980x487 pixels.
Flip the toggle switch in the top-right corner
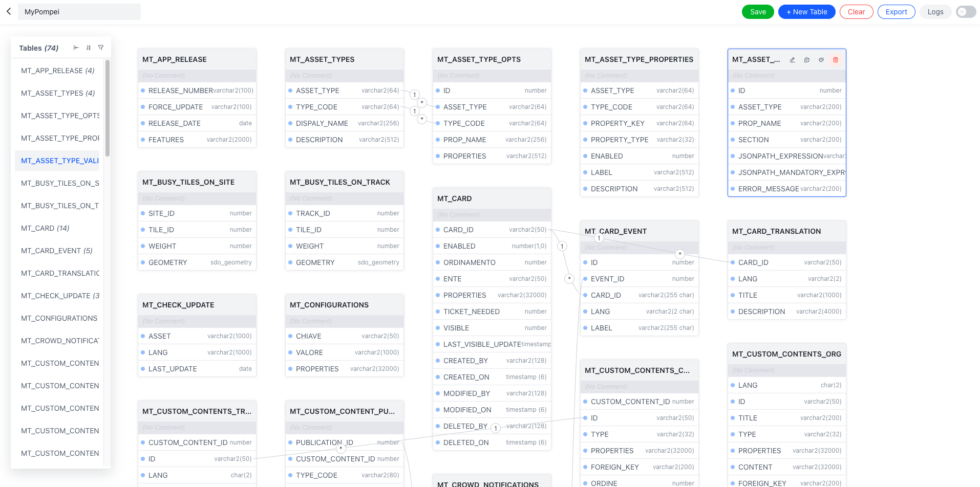click(x=965, y=11)
